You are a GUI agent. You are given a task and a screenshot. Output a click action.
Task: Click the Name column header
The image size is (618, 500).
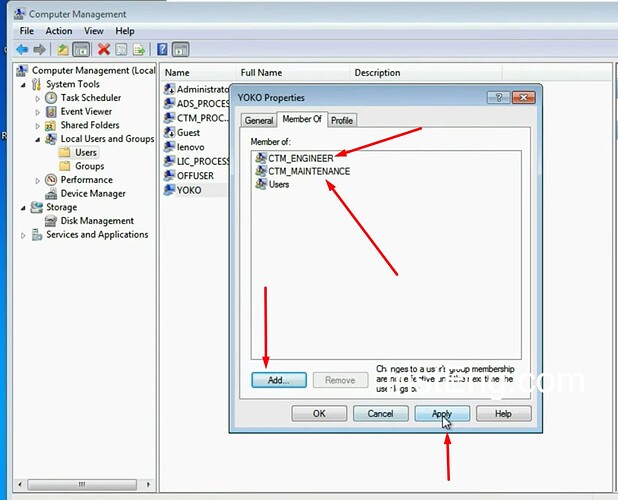[x=199, y=72]
